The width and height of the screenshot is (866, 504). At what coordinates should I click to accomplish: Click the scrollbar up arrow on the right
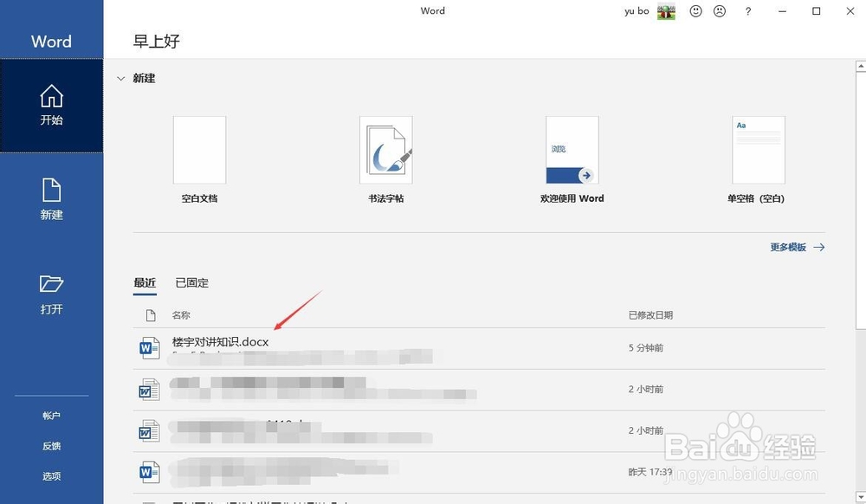[x=859, y=64]
